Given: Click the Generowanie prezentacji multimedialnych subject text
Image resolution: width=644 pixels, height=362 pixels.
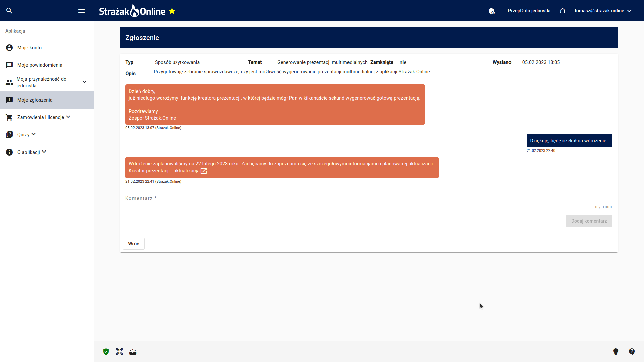Looking at the screenshot, I should click(322, 62).
